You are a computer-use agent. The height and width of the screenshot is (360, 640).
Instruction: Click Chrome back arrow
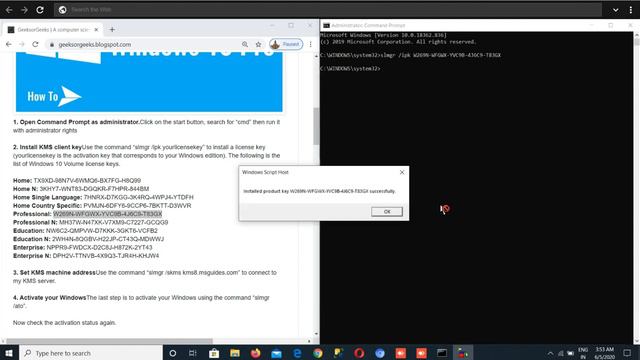pos(9,44)
